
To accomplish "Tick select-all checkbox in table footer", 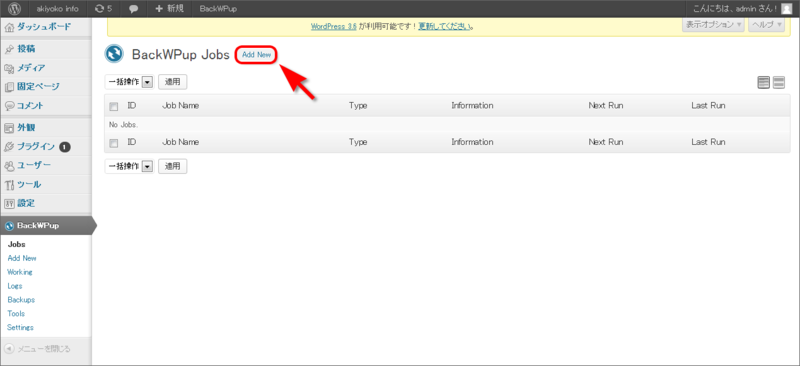I will [114, 142].
